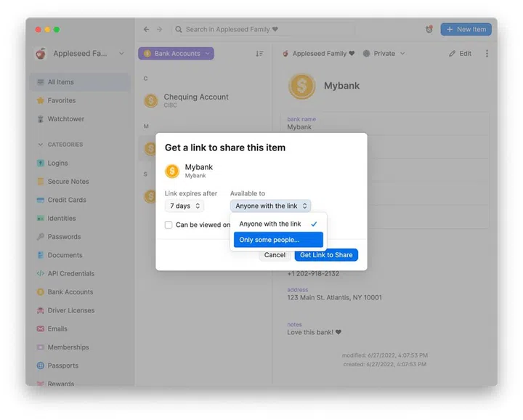This screenshot has width=523, height=420.
Task: Click the Passports globe icon
Action: click(41, 366)
